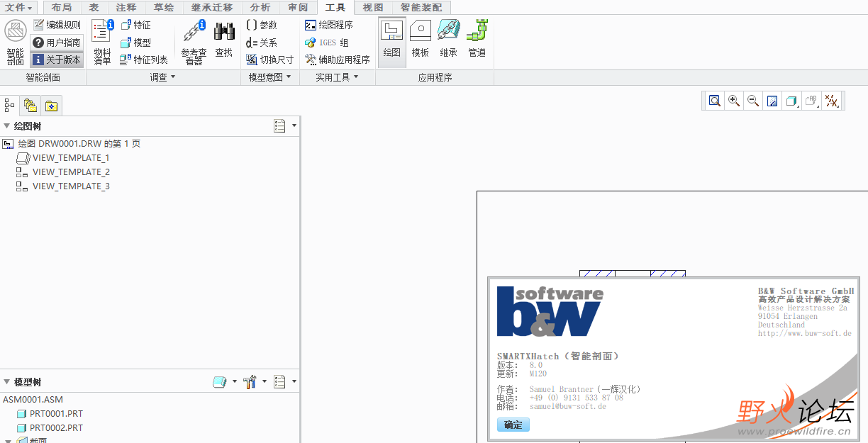The image size is (868, 443).
Task: Click 切换尺寸 switch dimensions
Action: point(270,60)
